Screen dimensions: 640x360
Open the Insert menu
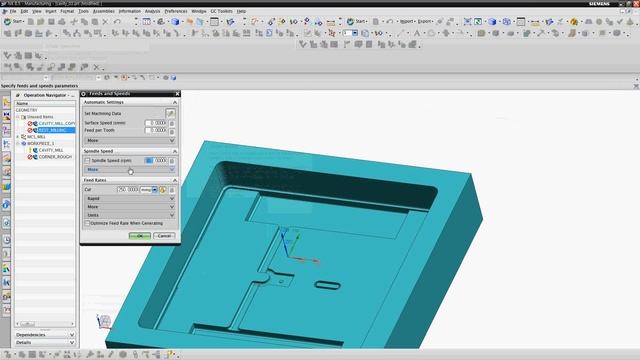[51, 11]
